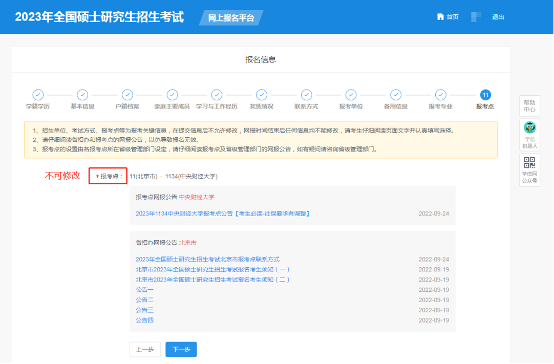Click date 2022-09-19 beside 公告一
This screenshot has width=554, height=364.
434,290
